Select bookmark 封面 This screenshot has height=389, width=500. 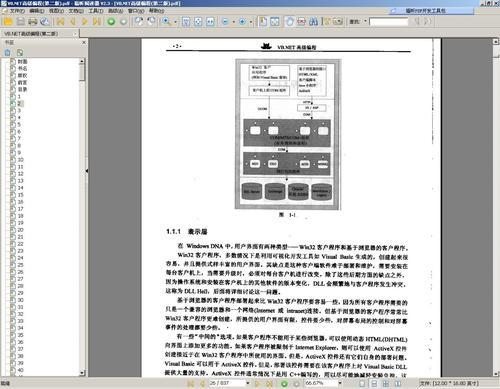click(22, 61)
